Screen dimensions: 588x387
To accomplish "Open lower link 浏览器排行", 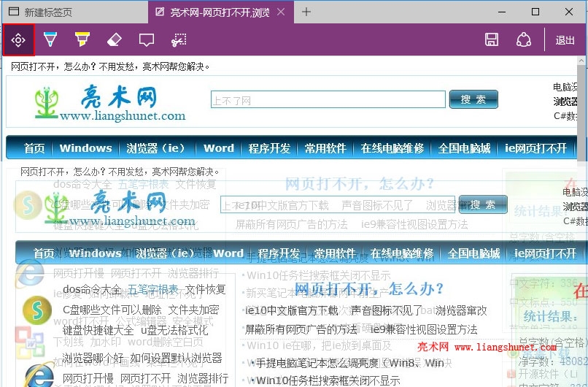I will (x=203, y=378).
